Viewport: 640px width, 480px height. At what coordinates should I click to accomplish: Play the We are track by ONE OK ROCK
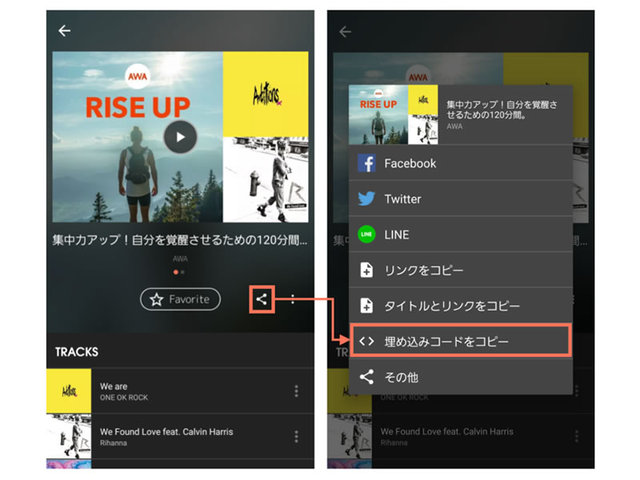tap(180, 391)
